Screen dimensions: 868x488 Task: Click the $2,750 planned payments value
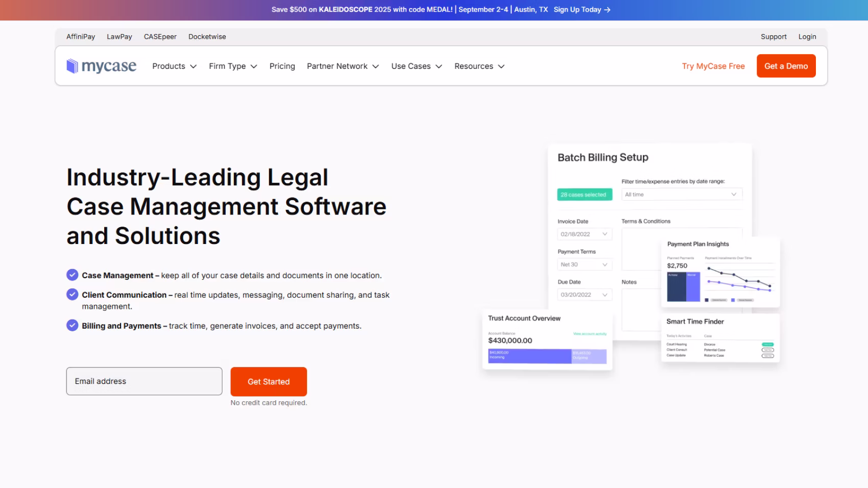(677, 266)
